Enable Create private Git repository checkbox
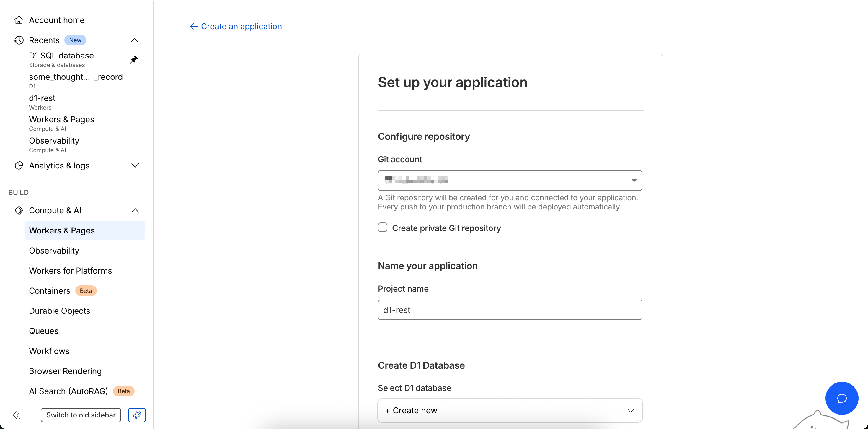The width and height of the screenshot is (868, 429). pos(382,228)
